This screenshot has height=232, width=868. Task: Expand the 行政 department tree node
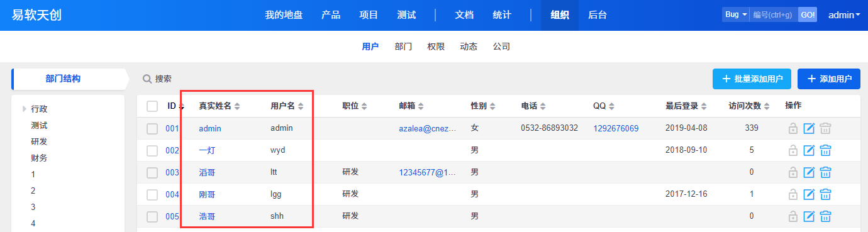click(25, 109)
